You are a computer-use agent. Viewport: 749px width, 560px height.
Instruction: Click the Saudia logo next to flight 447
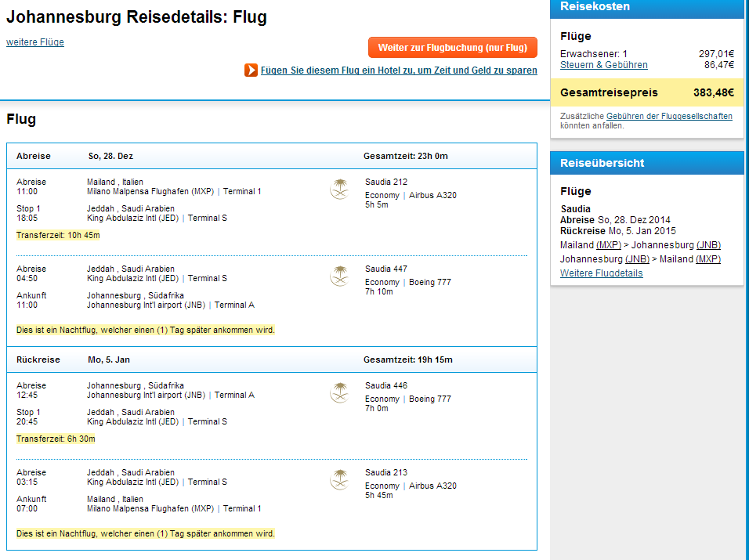click(x=339, y=276)
